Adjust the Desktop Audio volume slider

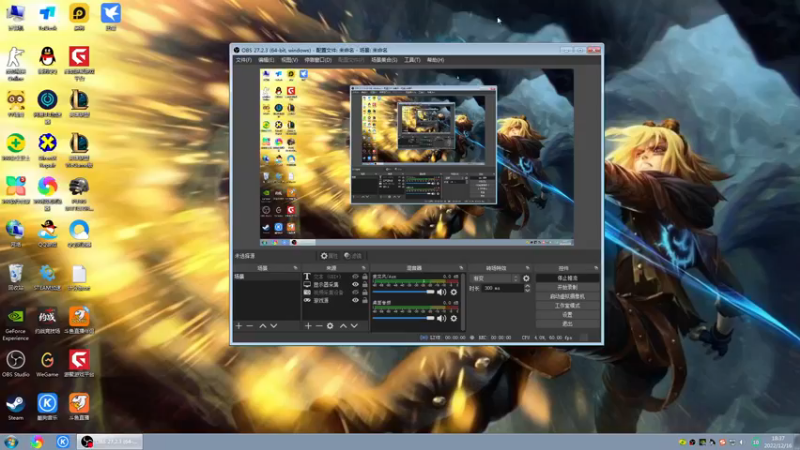point(403,318)
